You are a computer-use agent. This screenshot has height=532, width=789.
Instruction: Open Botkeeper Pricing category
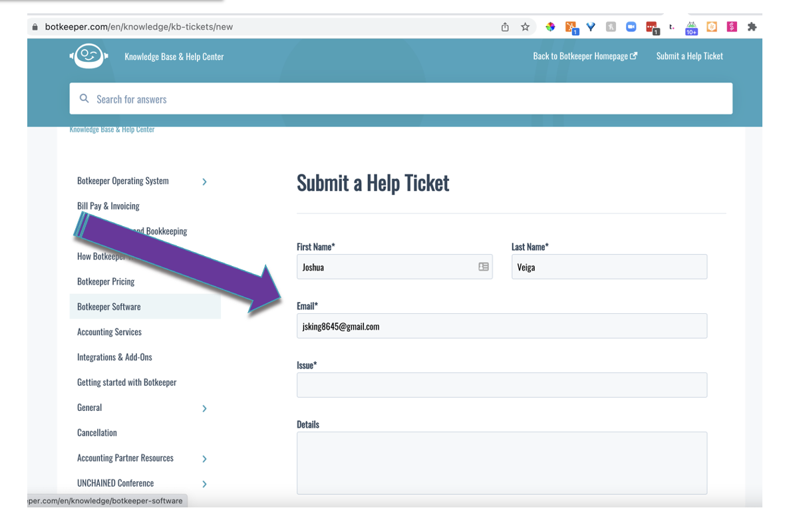click(106, 281)
